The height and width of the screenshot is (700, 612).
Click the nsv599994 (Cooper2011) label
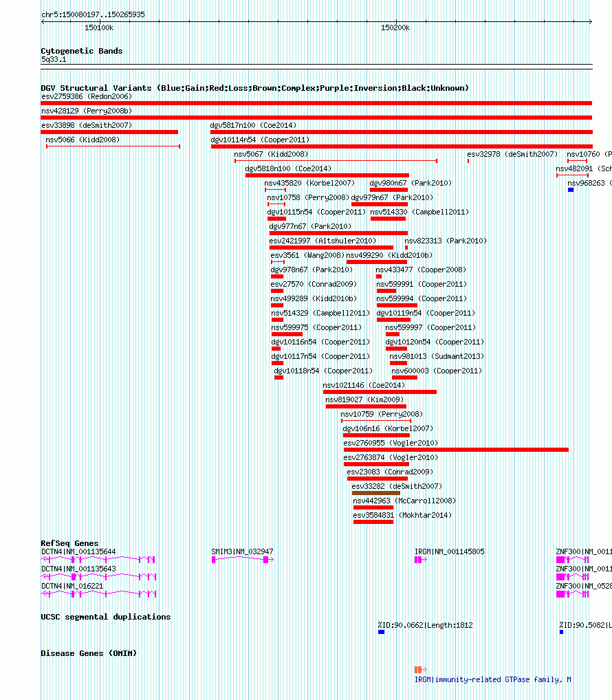pyautogui.click(x=422, y=298)
